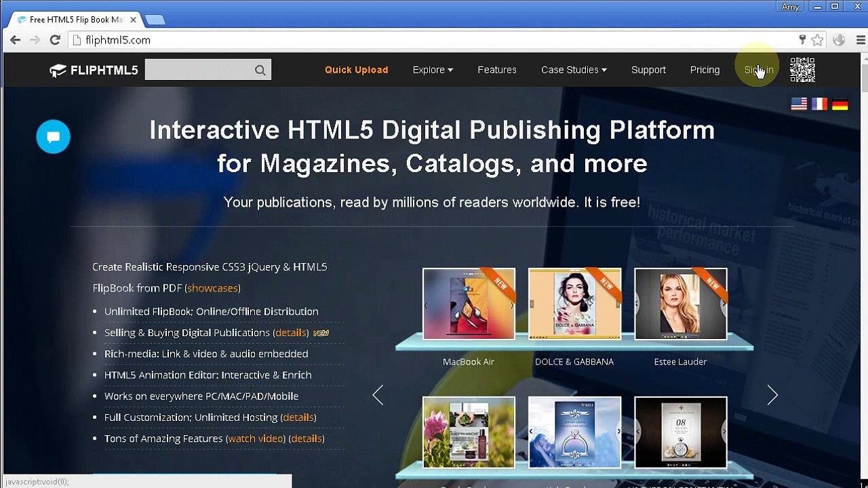Open the Chrome hamburger menu
This screenshot has height=488, width=868.
[x=861, y=40]
